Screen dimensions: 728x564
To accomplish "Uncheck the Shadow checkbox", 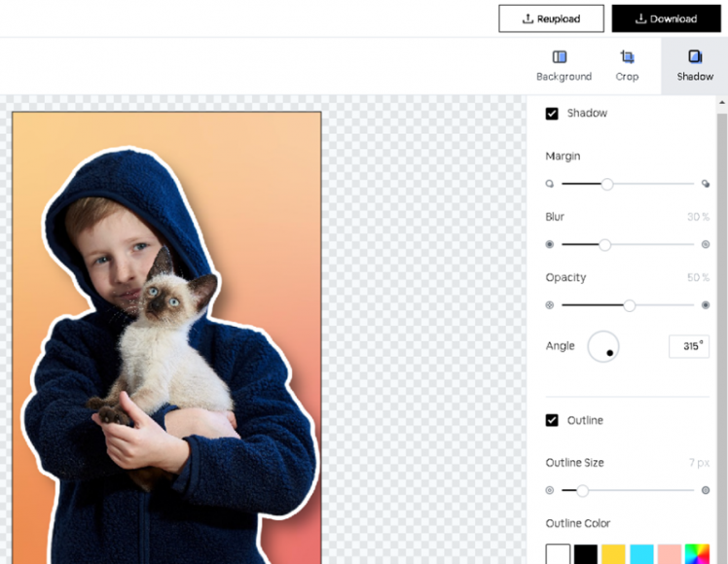I will (x=552, y=113).
